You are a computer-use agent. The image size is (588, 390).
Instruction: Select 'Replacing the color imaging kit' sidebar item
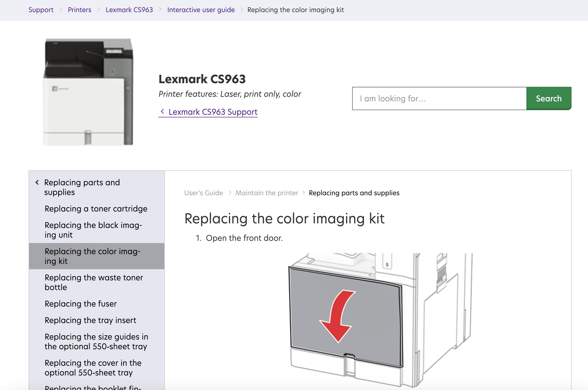click(x=97, y=256)
